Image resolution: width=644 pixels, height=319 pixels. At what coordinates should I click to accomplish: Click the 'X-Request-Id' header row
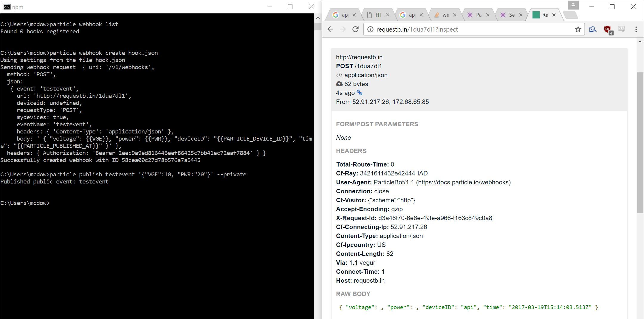(x=414, y=218)
